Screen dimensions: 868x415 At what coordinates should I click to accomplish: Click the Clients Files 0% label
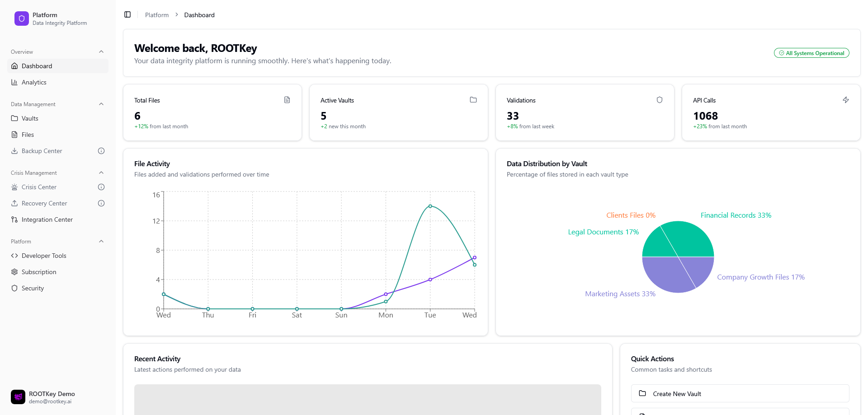(x=631, y=215)
